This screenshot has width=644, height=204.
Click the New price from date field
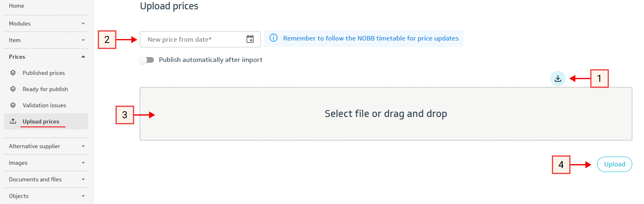tap(193, 39)
